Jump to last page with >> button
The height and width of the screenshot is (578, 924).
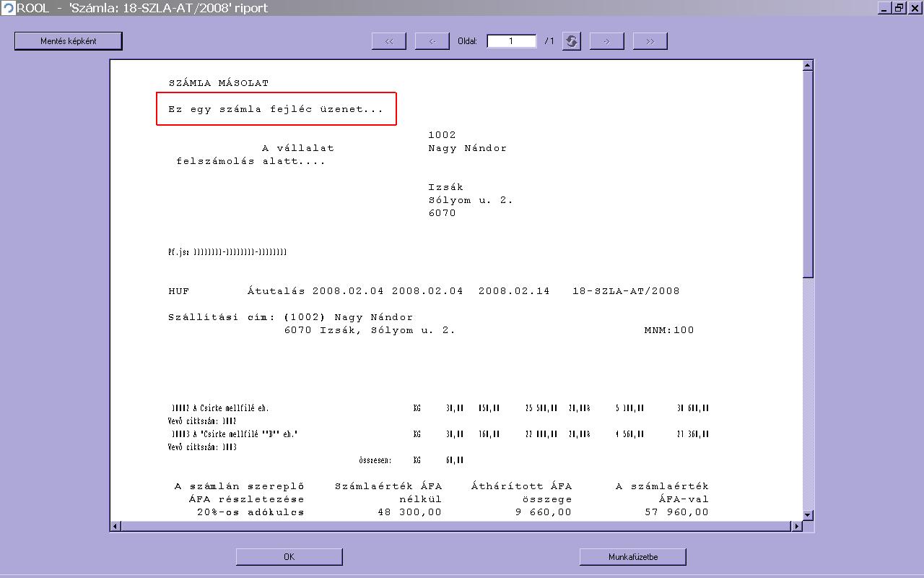pyautogui.click(x=650, y=41)
